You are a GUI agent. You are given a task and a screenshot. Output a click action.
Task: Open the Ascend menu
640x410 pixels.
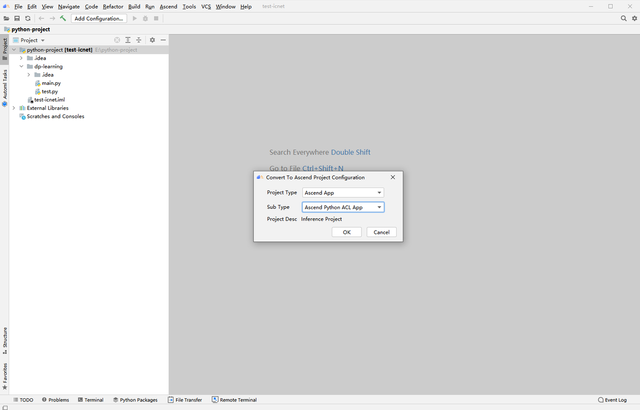pos(169,7)
